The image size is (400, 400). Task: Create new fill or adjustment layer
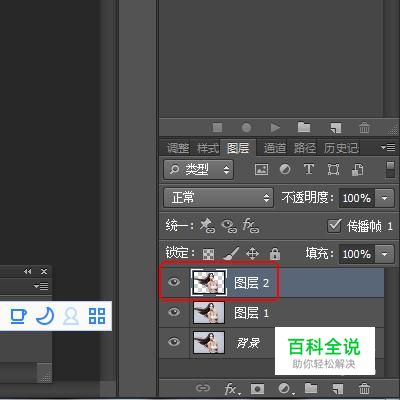285,389
